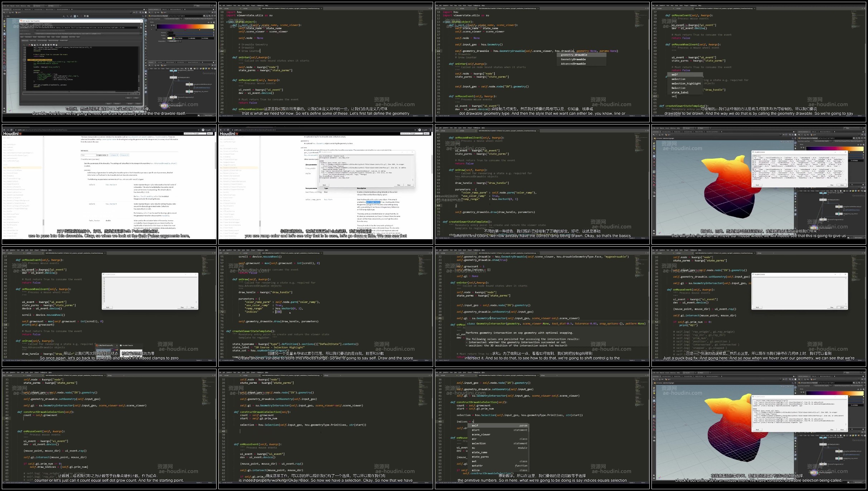Open Houdini File menu in Edit Operator Type frame

4,6
